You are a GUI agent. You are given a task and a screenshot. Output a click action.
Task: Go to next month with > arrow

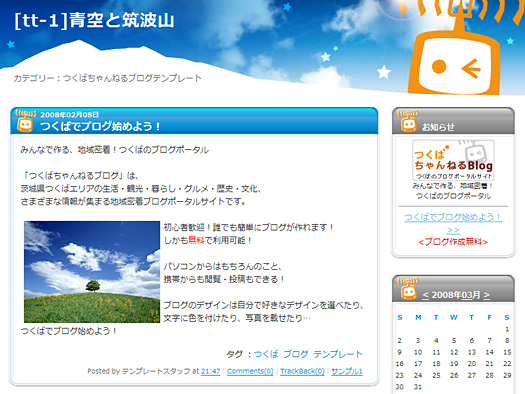[486, 295]
